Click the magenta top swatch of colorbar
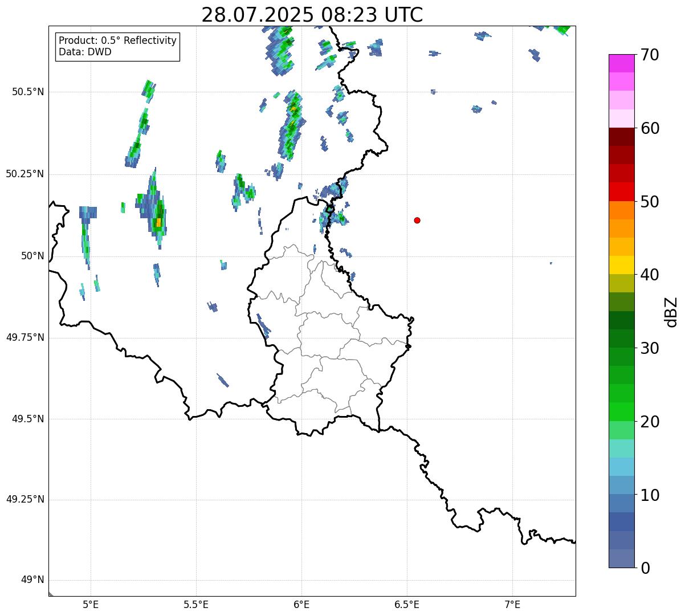The image size is (685, 616). click(621, 63)
